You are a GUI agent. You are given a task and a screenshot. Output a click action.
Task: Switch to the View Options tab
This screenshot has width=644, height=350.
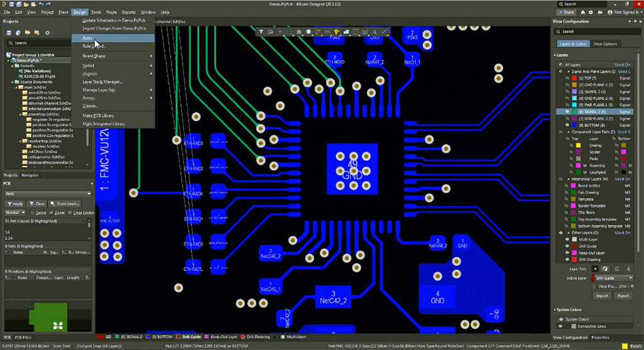click(605, 44)
